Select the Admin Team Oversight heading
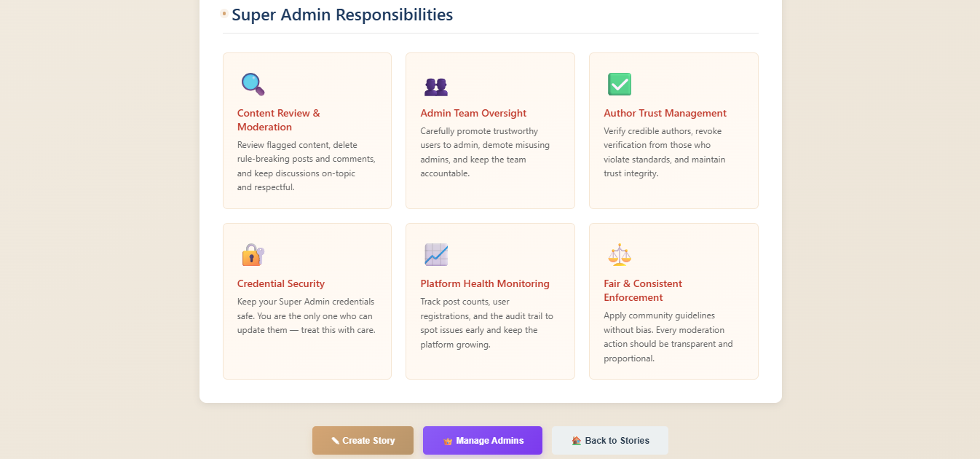 (473, 114)
